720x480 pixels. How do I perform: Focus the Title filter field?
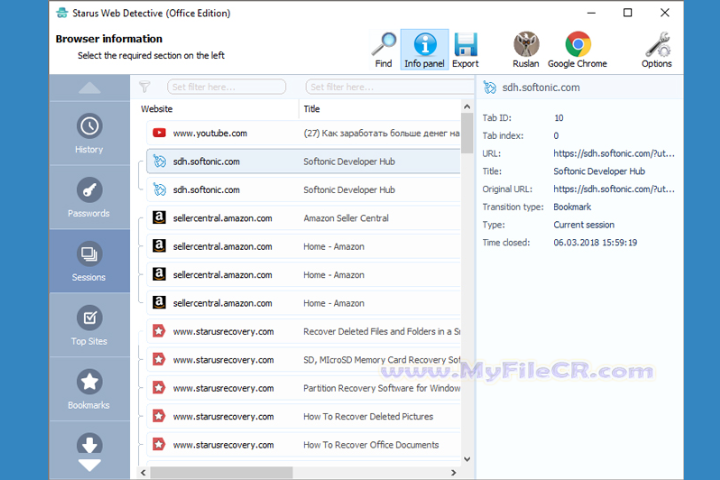click(389, 87)
